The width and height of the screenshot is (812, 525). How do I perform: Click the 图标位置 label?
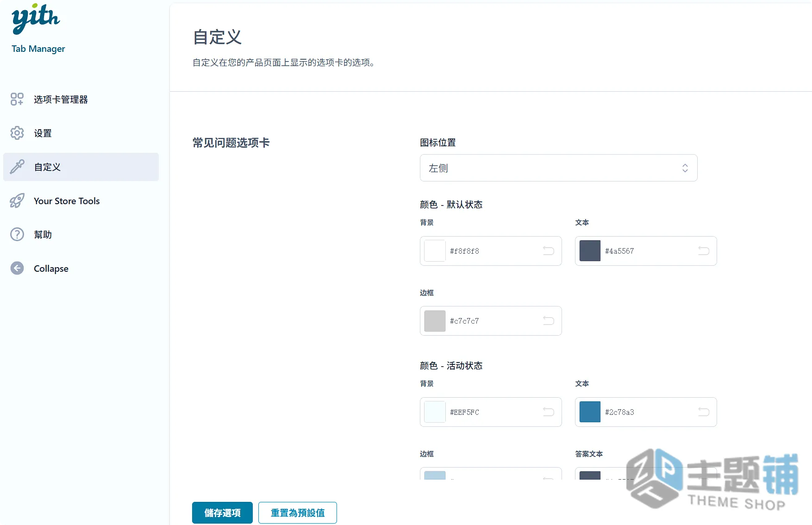click(x=437, y=143)
